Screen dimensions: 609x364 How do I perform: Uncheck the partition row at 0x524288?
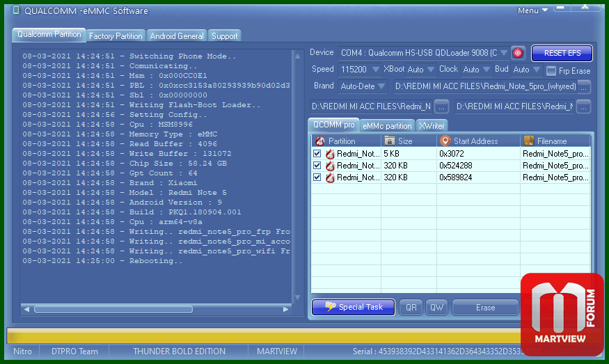[317, 166]
